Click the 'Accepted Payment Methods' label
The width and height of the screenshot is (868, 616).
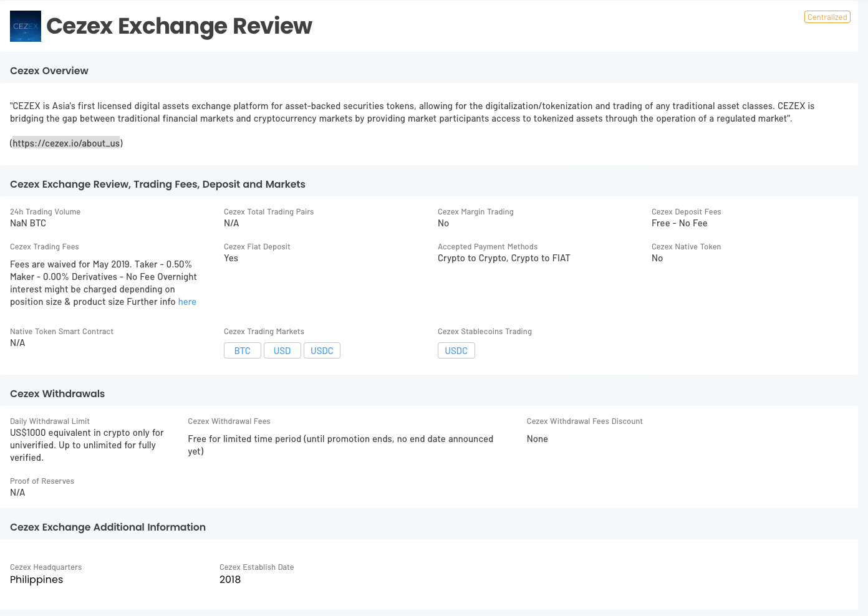[x=488, y=247]
